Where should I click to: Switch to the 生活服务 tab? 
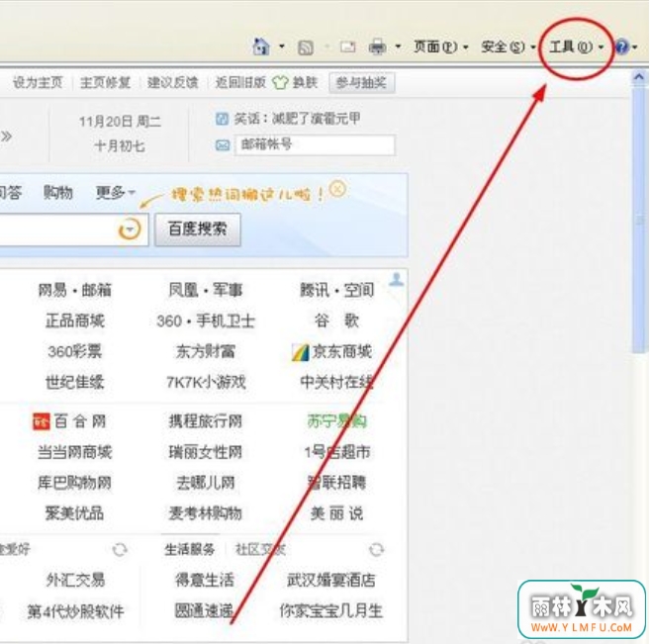coord(190,549)
